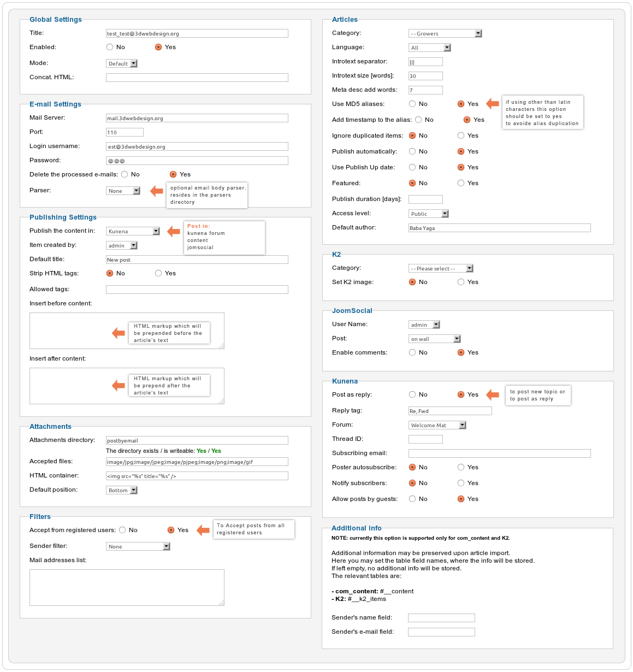Image resolution: width=633 pixels, height=672 pixels.
Task: Edit the Attachments directory field
Action: [x=197, y=440]
